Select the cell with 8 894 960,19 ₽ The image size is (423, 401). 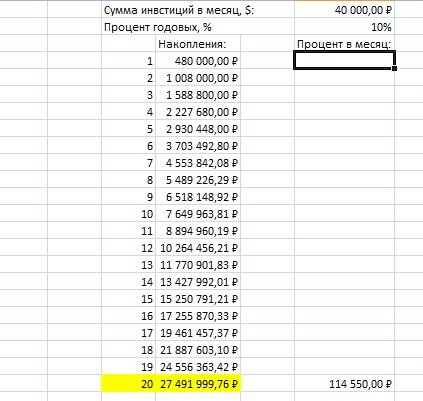[x=198, y=231]
